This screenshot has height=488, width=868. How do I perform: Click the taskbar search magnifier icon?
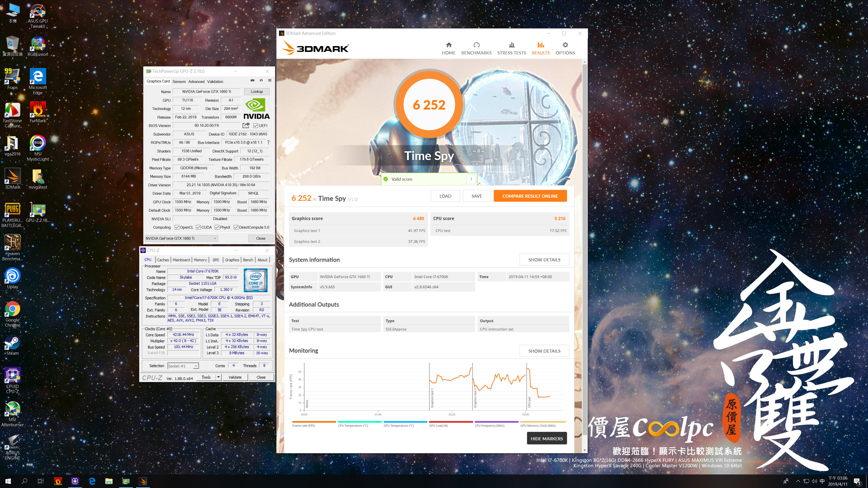pos(24,481)
